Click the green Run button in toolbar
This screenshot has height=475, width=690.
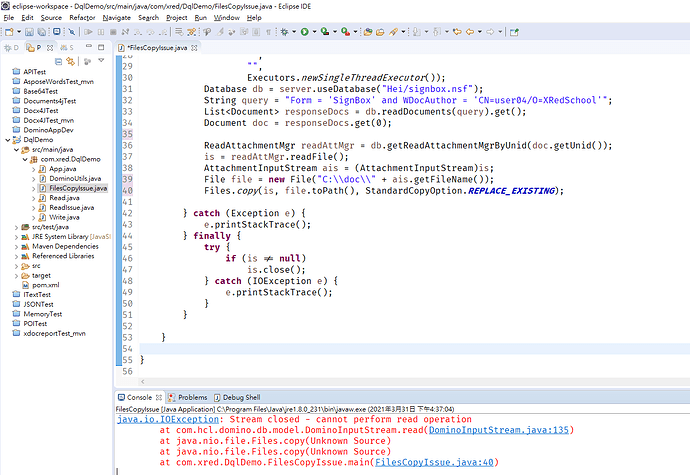coord(305,32)
